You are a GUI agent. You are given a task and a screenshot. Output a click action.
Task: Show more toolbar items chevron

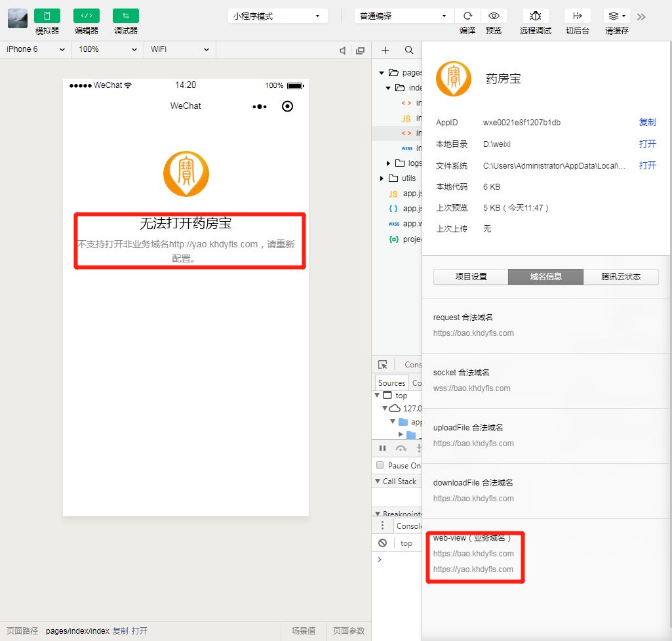coord(641,17)
